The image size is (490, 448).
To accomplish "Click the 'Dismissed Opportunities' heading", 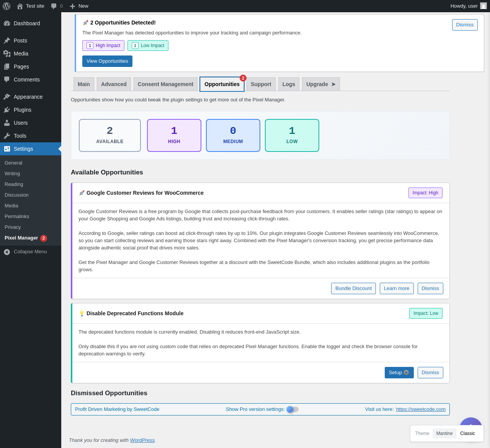I will (109, 393).
